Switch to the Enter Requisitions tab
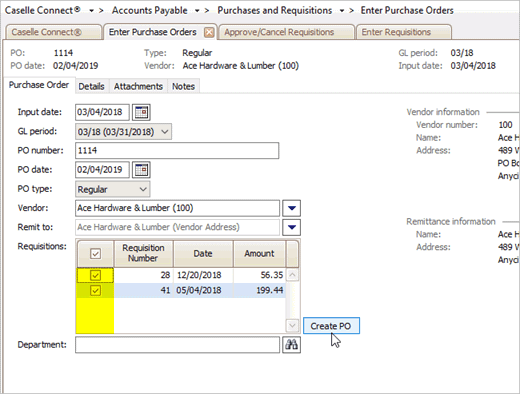Screen dimensions: 520x394 [x=404, y=32]
